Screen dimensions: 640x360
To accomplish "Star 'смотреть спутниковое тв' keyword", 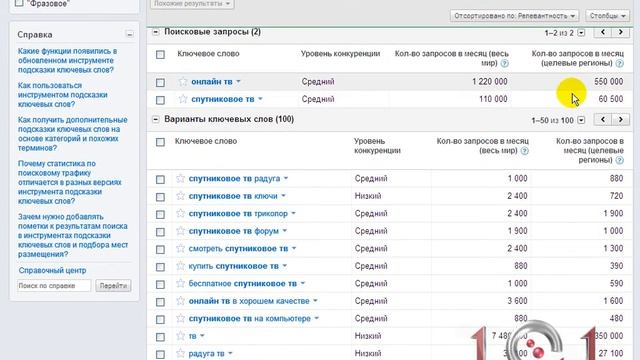I will [180, 249].
